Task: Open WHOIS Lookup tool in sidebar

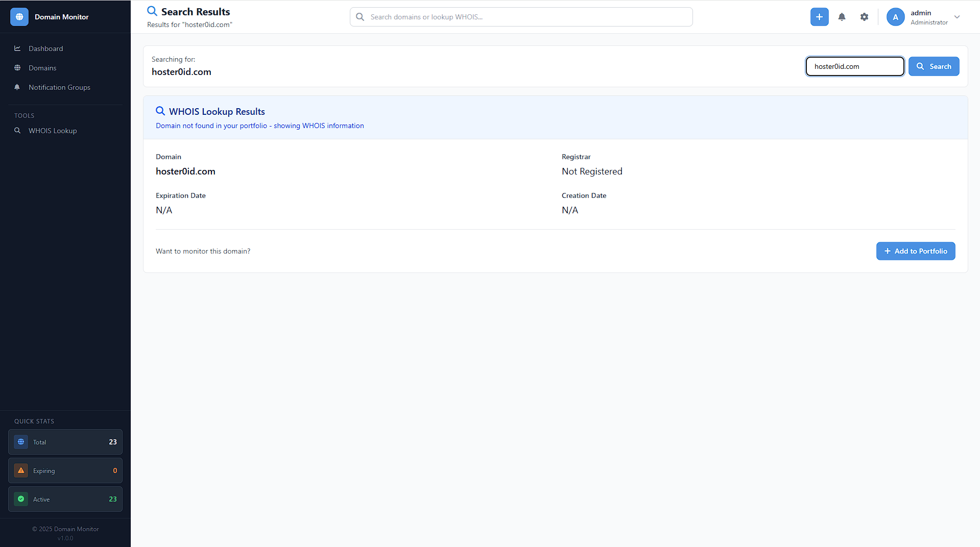Action: (x=53, y=131)
